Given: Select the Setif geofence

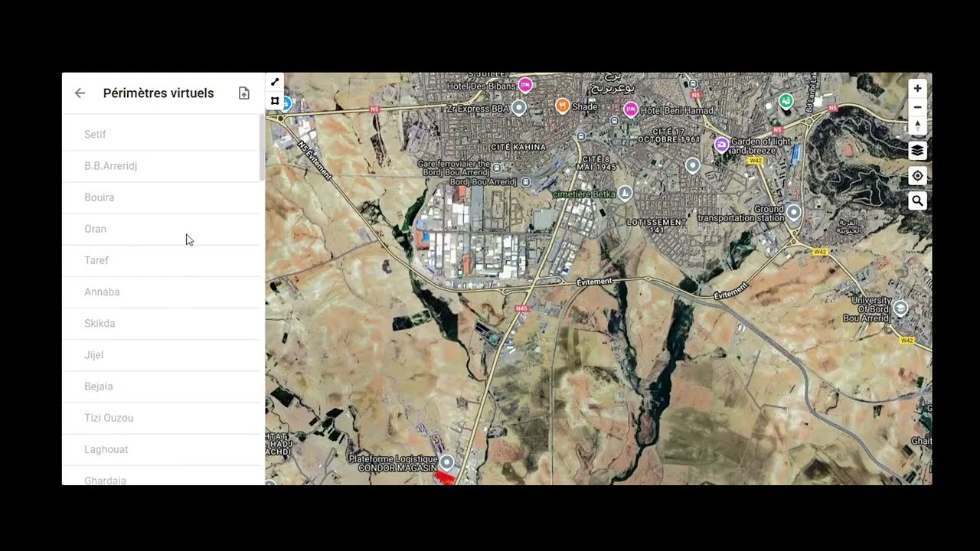Looking at the screenshot, I should (x=161, y=135).
